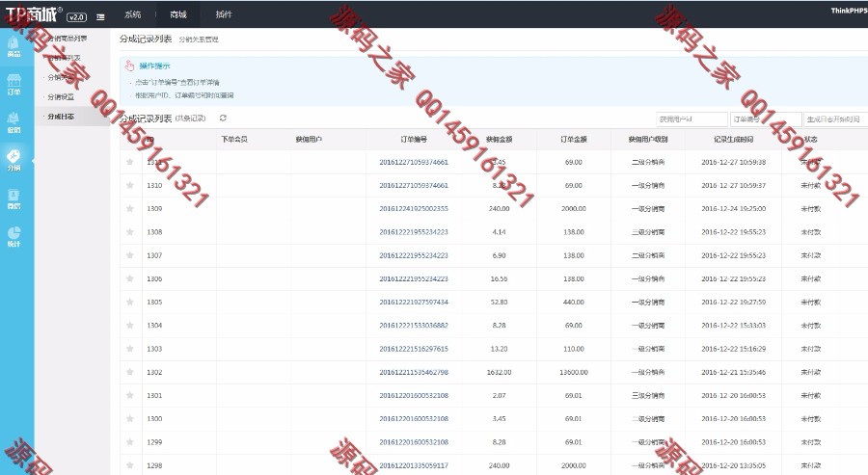Click the star icon on row 1305
This screenshot has width=868, height=475.
click(x=130, y=302)
